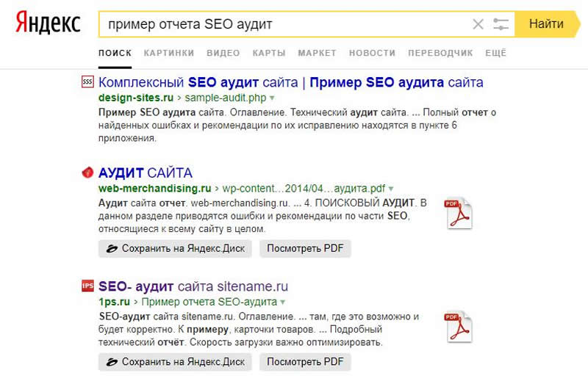Click snippet text 'Аудит сайта отчет. web-merchandising.ru'
Screen dimensions: 588x384
coord(193,203)
